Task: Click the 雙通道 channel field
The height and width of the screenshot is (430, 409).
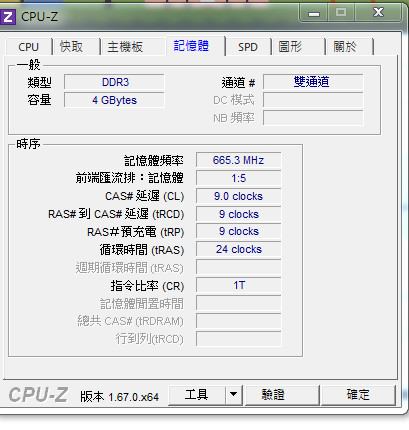Action: coord(313,82)
